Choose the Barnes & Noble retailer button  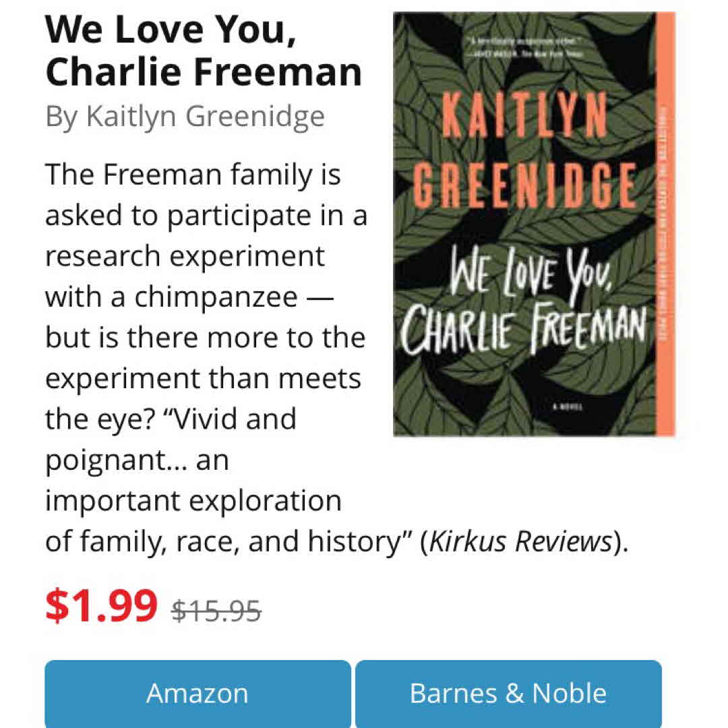508,693
